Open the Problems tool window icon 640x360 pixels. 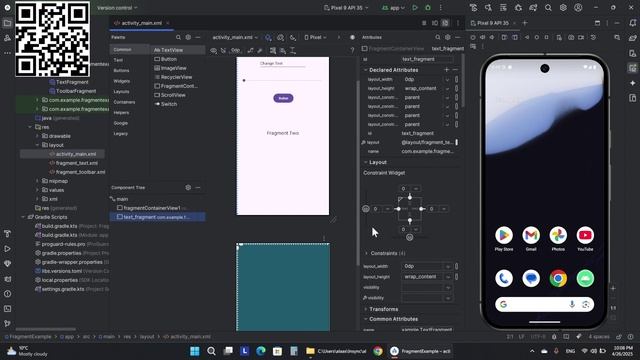click(x=7, y=294)
